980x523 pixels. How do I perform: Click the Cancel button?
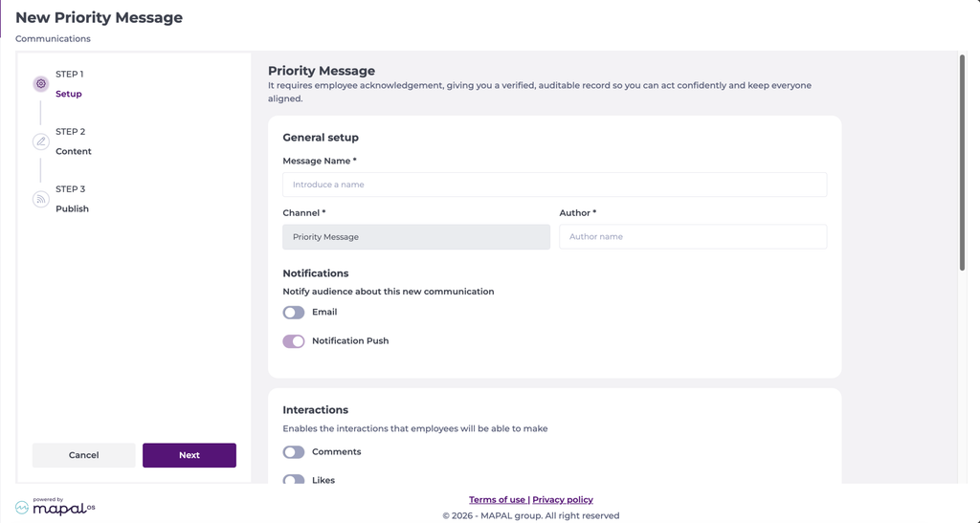tap(84, 455)
